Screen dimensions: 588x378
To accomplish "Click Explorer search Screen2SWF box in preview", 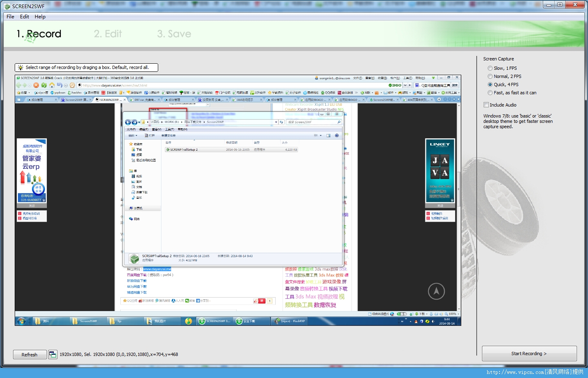I will [x=314, y=122].
